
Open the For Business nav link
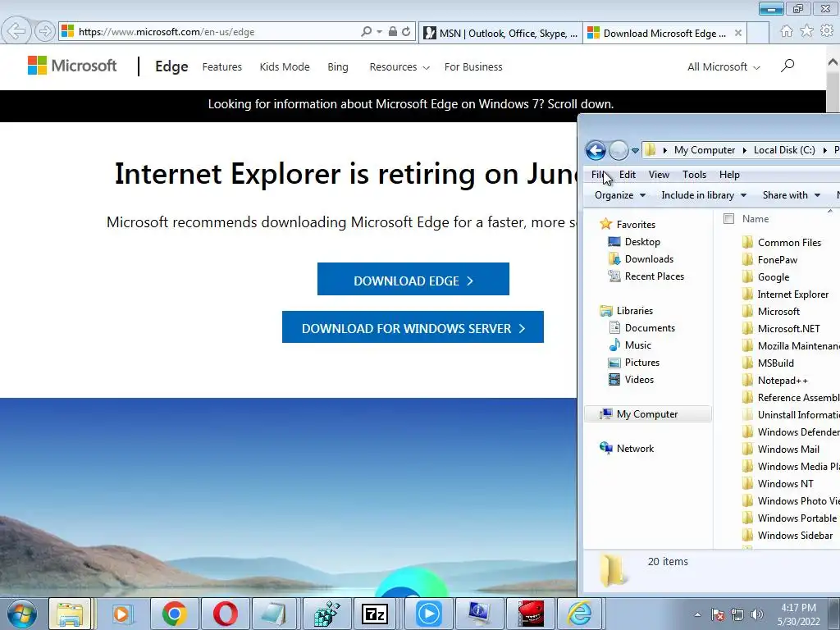coord(473,67)
